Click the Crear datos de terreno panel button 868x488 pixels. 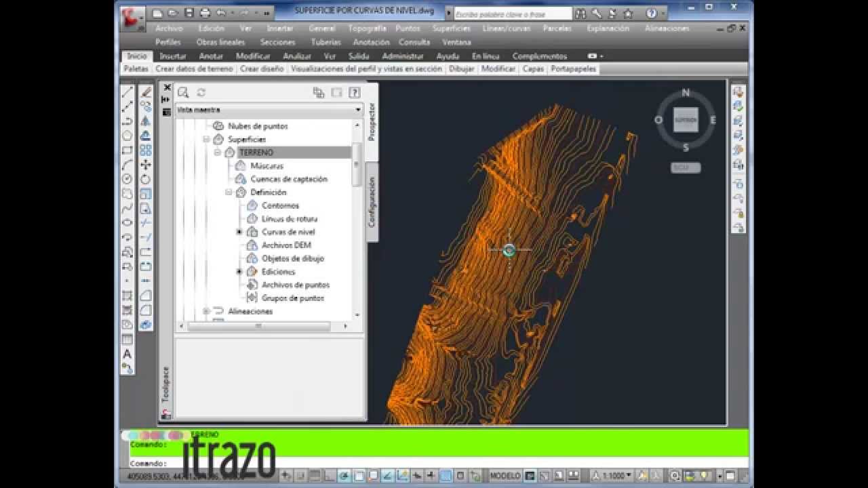[x=195, y=69]
